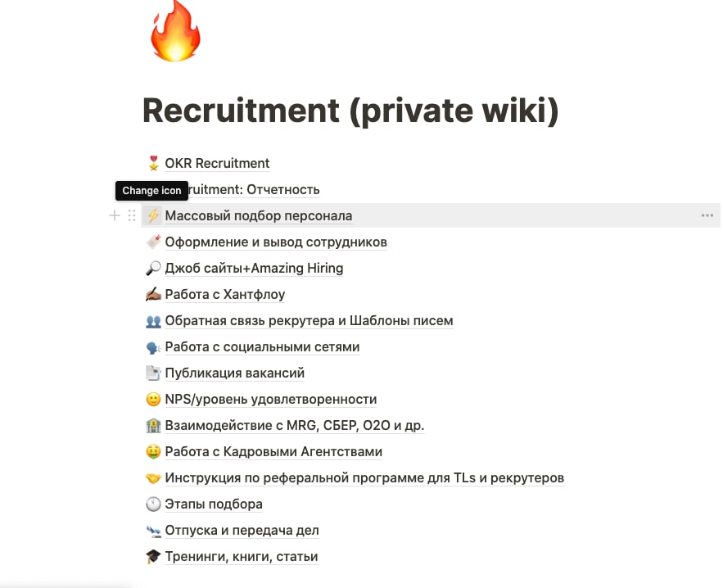
Task: Go to Работа с Хантфлоу page
Action: [x=224, y=294]
